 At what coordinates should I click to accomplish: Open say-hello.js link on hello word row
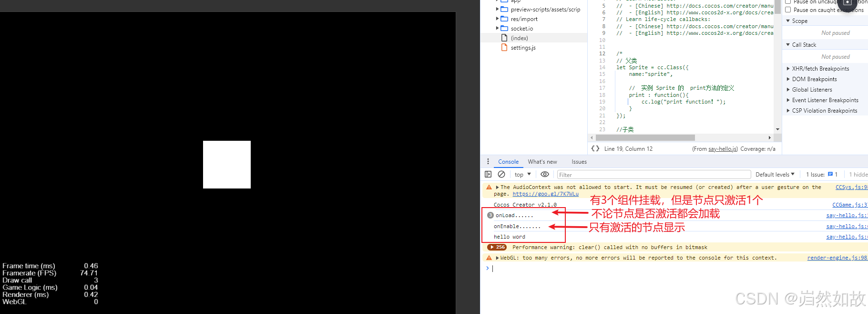(847, 237)
